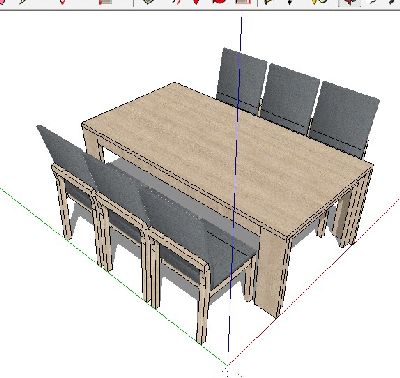This screenshot has width=400, height=378.
Task: Click the axes origin point at bottom
Action: tap(228, 365)
